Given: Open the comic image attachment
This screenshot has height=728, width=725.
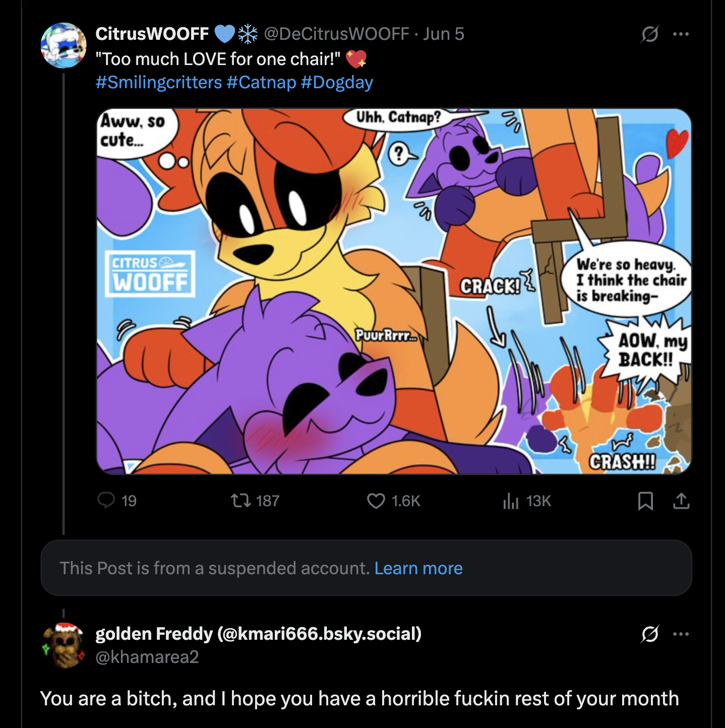Looking at the screenshot, I should click(394, 291).
